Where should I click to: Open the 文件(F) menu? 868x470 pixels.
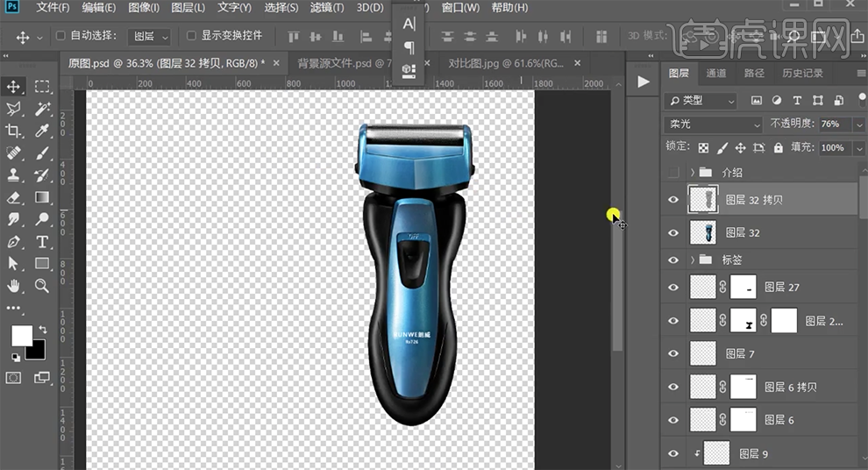pyautogui.click(x=53, y=8)
